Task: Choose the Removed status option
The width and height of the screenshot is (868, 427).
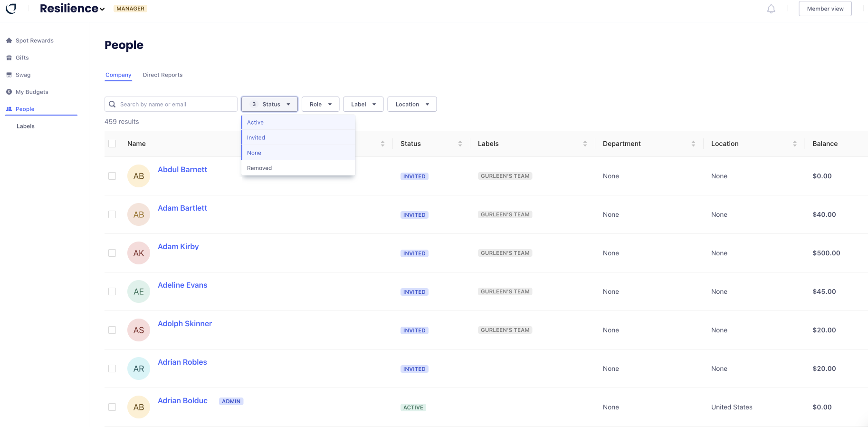Action: click(x=298, y=168)
